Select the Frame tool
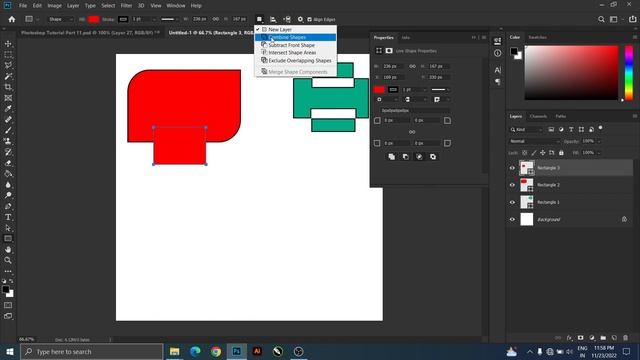The image size is (640, 360). tap(8, 98)
